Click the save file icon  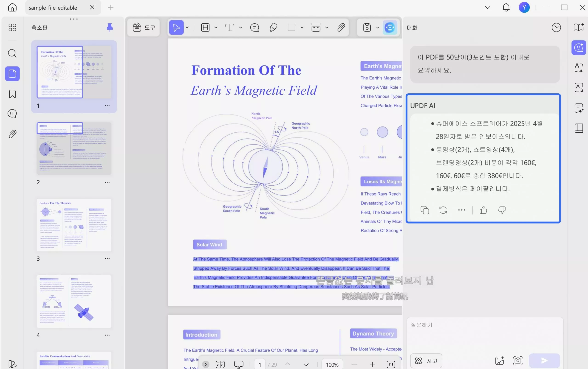pos(367,27)
